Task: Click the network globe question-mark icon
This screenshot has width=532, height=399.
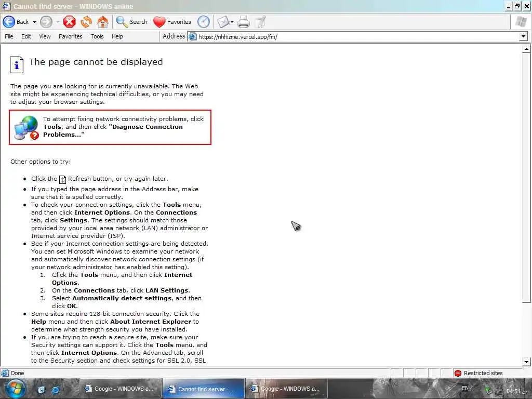Action: [x=26, y=128]
